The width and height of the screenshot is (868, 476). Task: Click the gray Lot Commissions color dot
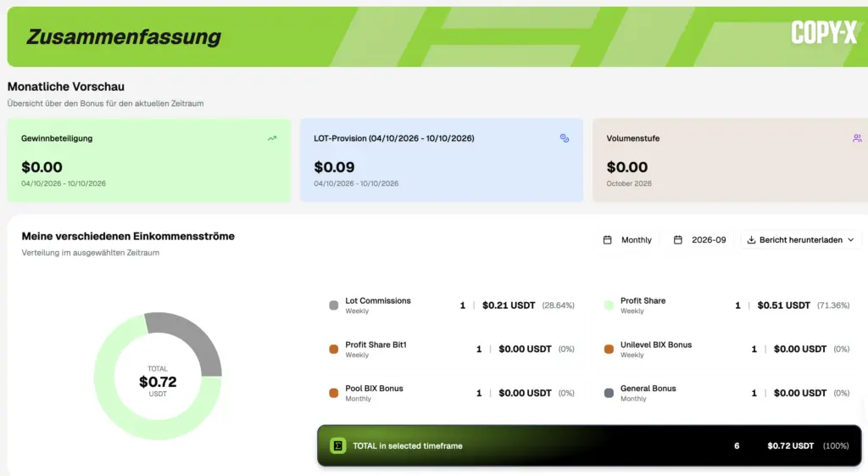[333, 305]
